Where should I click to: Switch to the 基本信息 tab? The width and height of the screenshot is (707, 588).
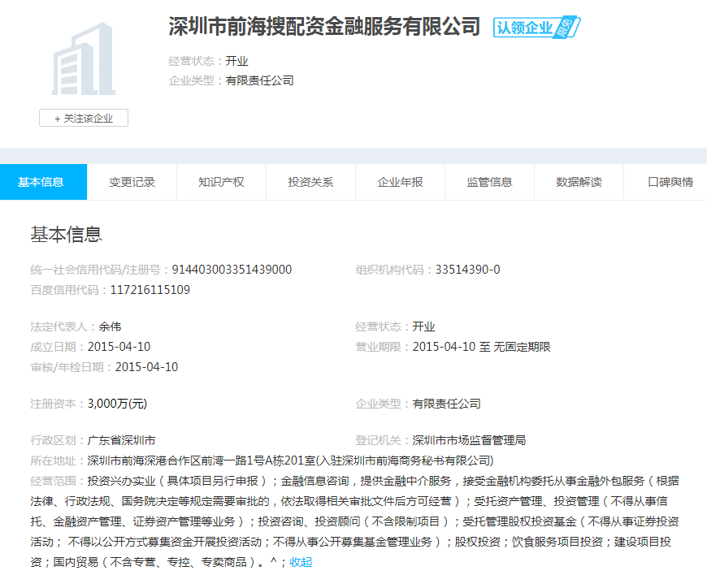pos(42,182)
